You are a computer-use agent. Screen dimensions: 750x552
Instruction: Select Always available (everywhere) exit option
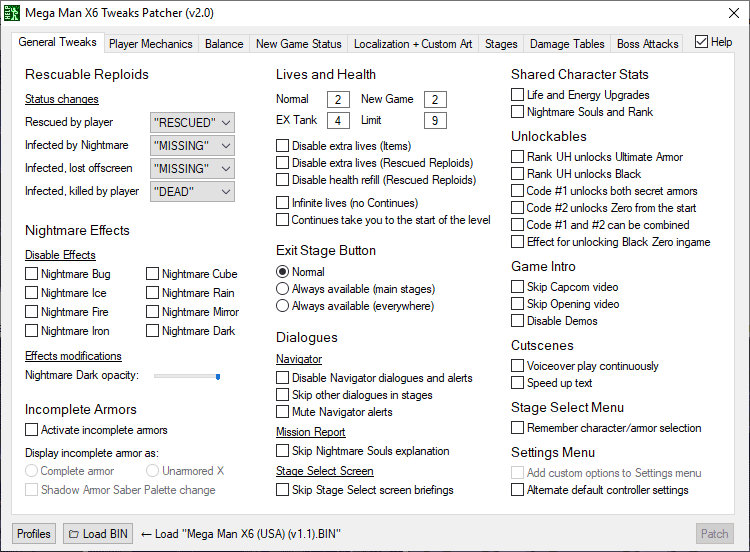pyautogui.click(x=283, y=306)
